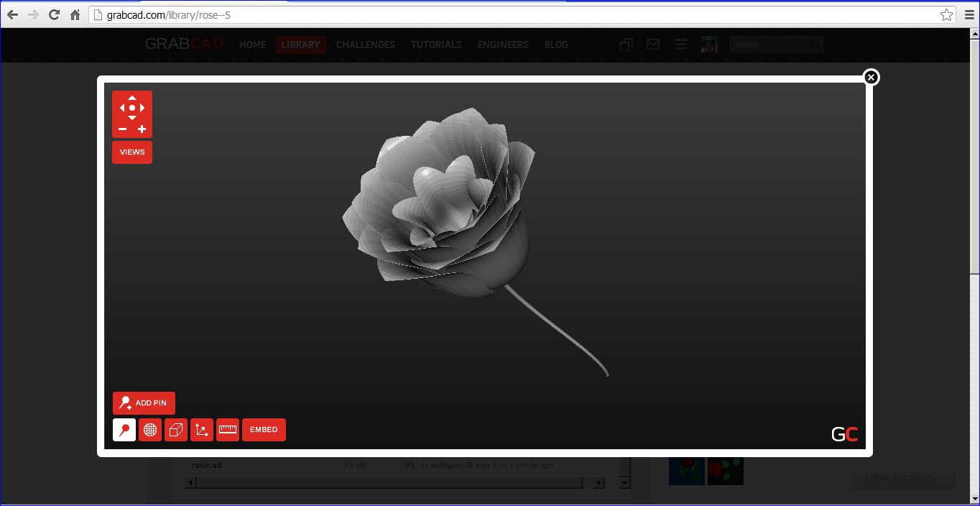The image size is (980, 506).
Task: Bookmark the page with the star icon
Action: click(x=946, y=14)
